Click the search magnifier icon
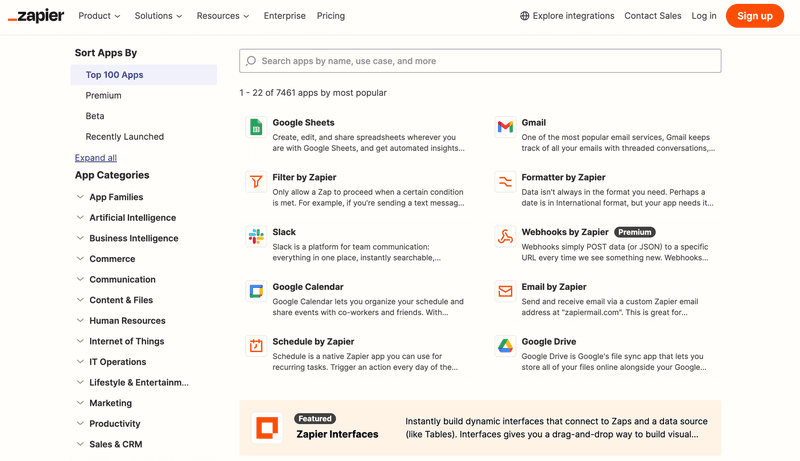The width and height of the screenshot is (800, 461). 251,61
